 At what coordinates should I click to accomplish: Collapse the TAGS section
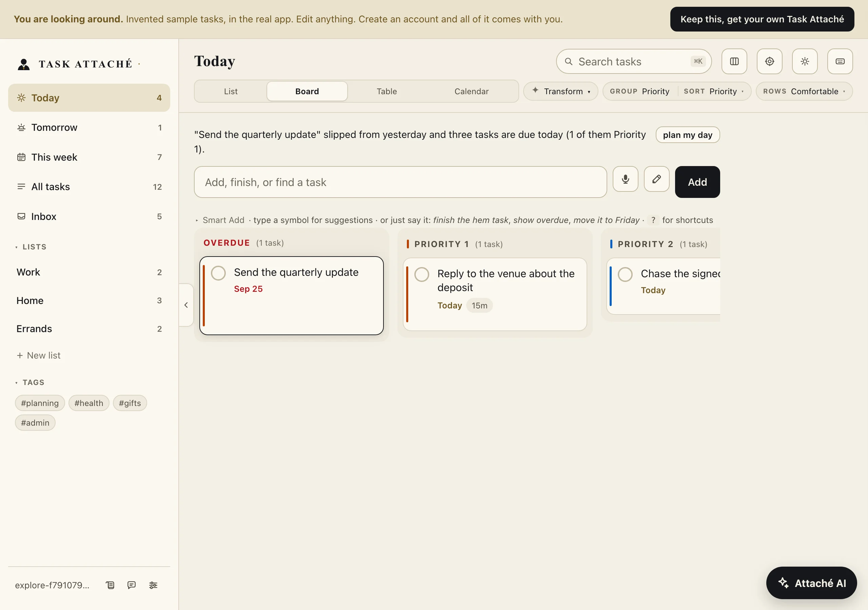click(x=30, y=382)
